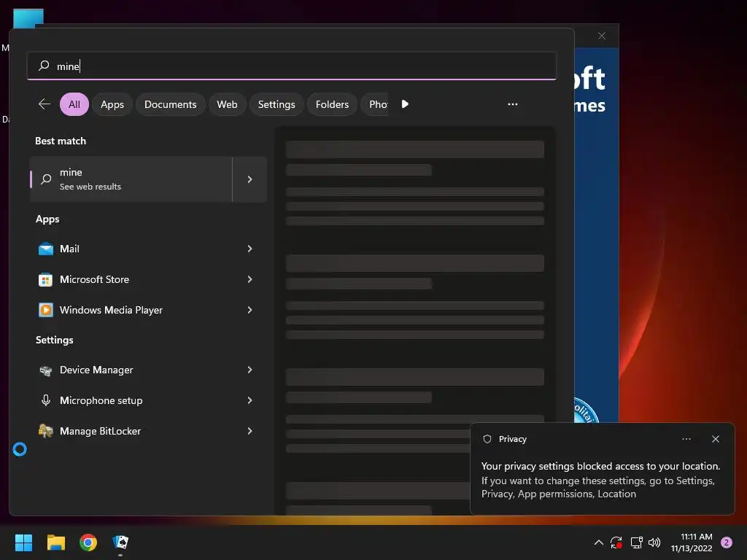Screen dimensions: 747x560
Task: Expand the mine web results chevron
Action: [x=249, y=179]
